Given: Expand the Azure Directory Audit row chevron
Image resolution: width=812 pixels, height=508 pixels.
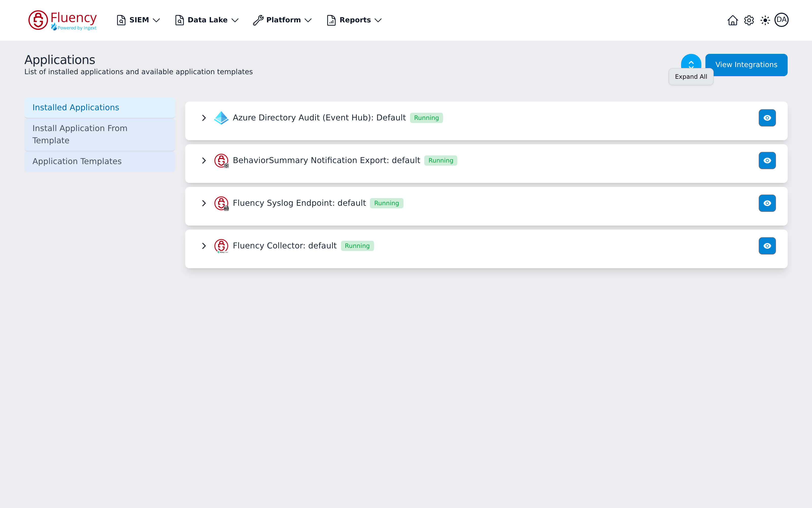Looking at the screenshot, I should pyautogui.click(x=204, y=118).
